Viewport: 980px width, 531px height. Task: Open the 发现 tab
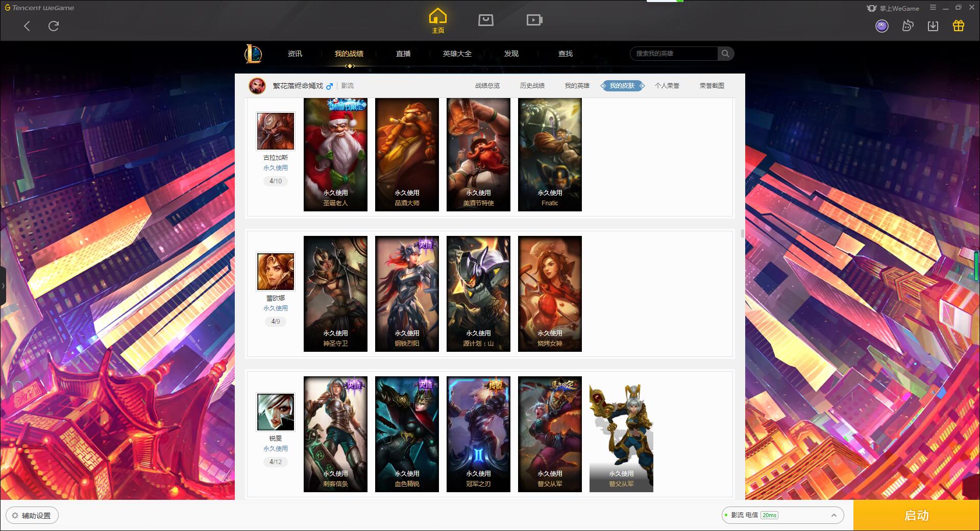[x=511, y=54]
